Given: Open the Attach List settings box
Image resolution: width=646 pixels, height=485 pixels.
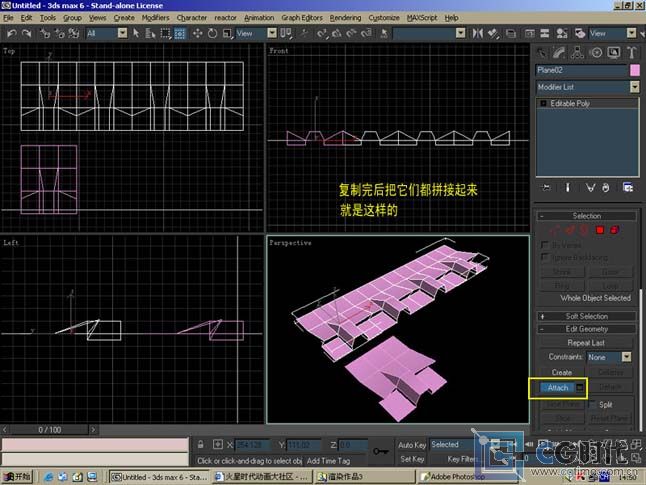Looking at the screenshot, I should [x=580, y=388].
